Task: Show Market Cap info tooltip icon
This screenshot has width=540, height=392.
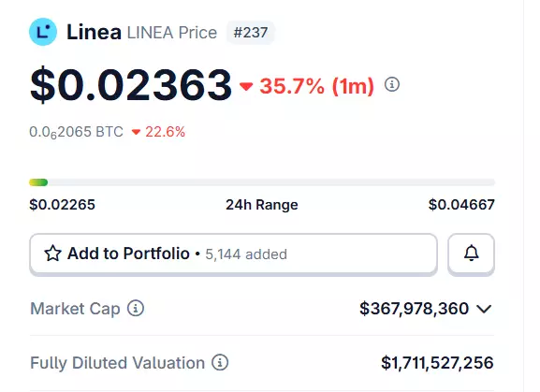Action: [136, 308]
